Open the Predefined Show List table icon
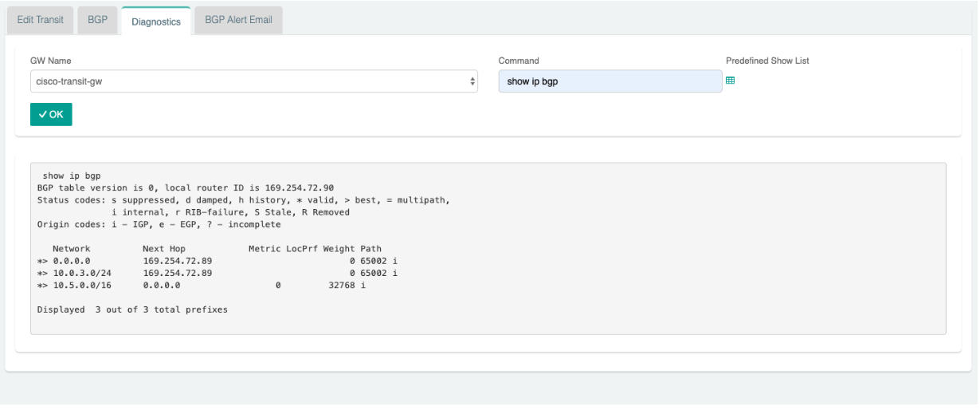980x410 pixels. pos(730,81)
